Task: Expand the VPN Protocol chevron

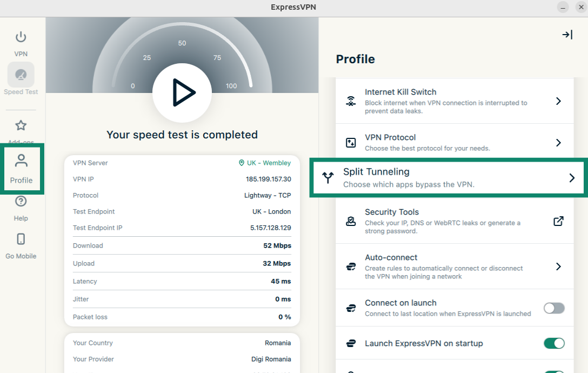Action: tap(558, 143)
